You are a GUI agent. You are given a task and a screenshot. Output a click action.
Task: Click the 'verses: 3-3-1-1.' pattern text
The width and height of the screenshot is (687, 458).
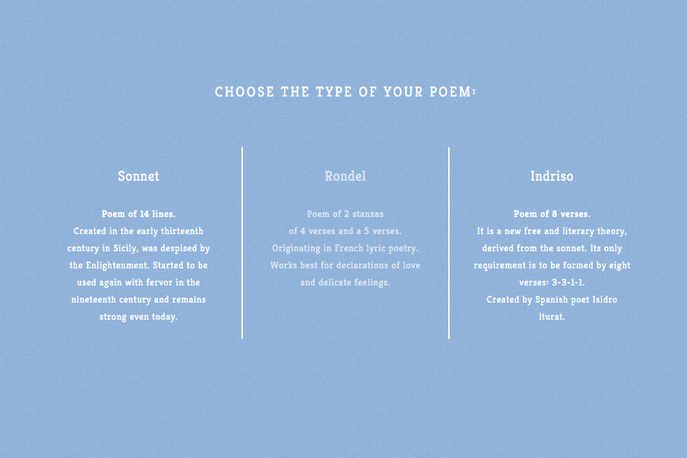(x=551, y=282)
